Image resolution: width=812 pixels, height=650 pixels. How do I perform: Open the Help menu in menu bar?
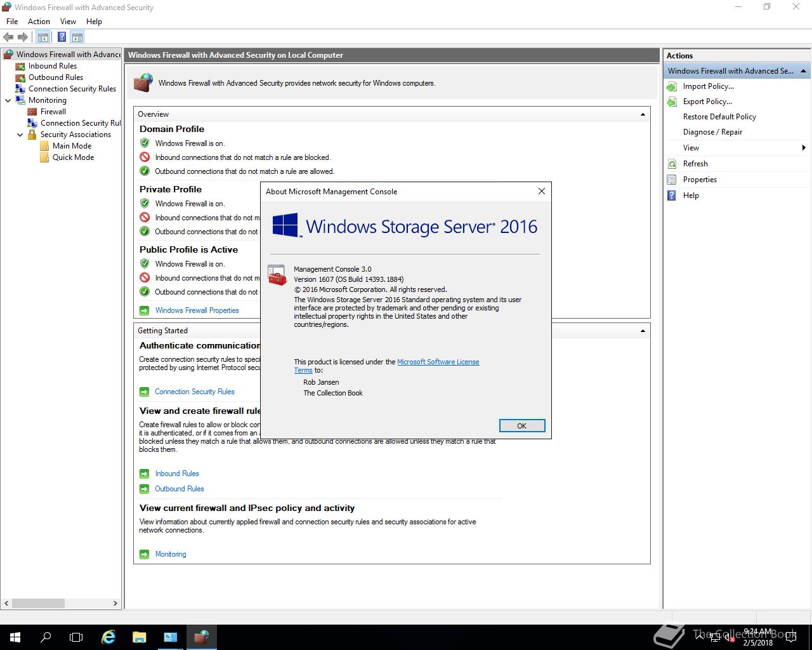[94, 22]
